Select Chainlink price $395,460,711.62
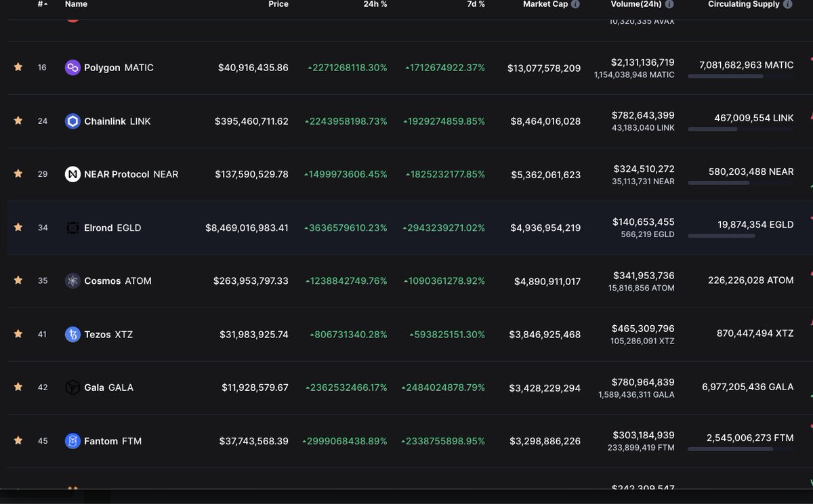813x504 pixels. pyautogui.click(x=251, y=121)
